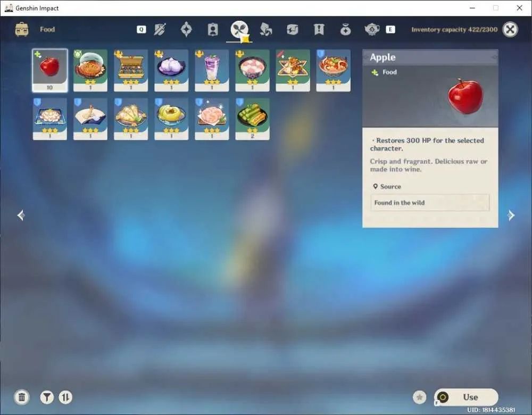
Task: Toggle the star favorite for Apple
Action: [420, 397]
